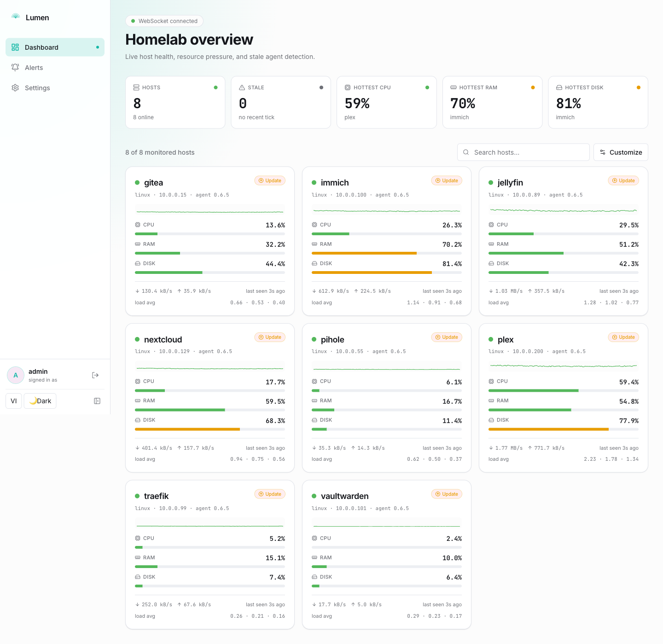
Task: Click the vaultwarden DISK icon
Action: 314,577
